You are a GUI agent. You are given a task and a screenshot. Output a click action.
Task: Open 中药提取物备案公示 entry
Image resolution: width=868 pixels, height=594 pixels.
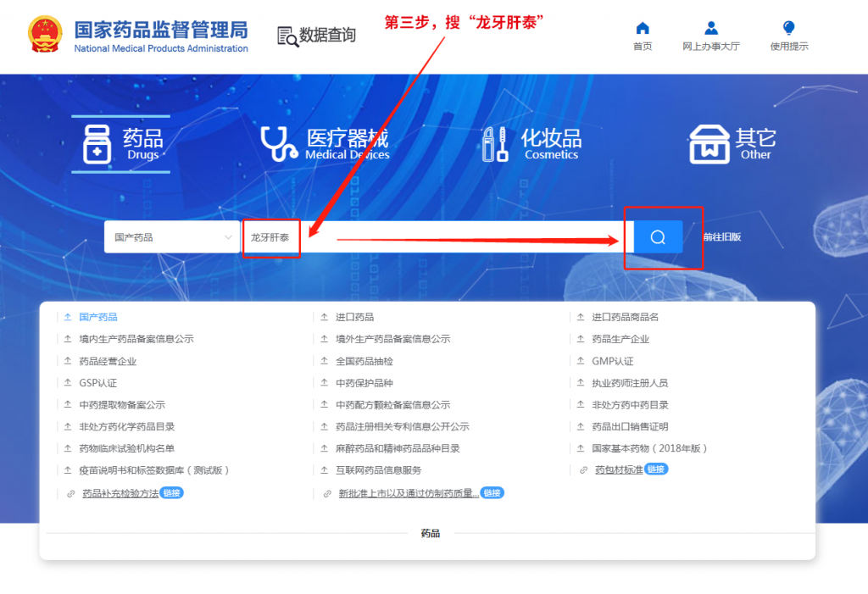[x=122, y=405]
